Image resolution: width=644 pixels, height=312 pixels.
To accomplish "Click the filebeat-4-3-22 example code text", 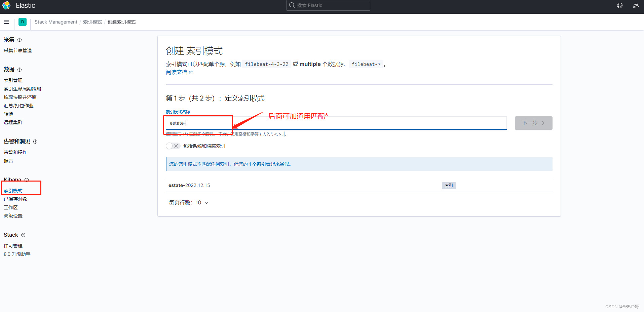I will (267, 64).
